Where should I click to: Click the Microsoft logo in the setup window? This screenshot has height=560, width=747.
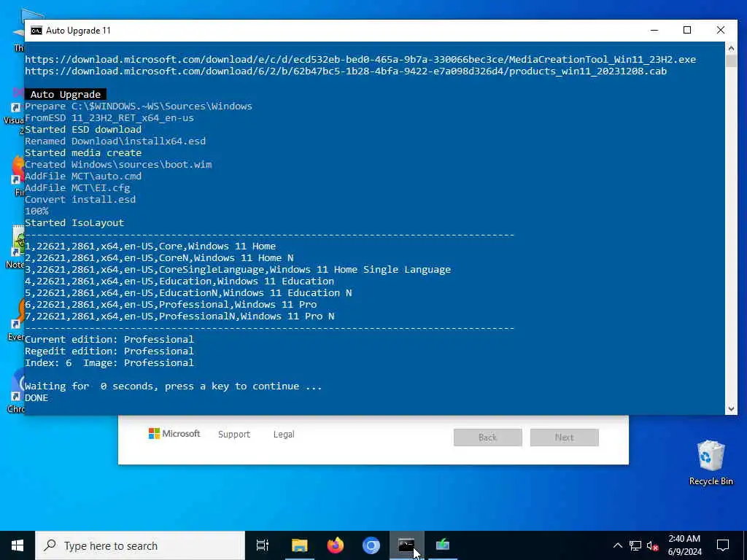pyautogui.click(x=174, y=434)
